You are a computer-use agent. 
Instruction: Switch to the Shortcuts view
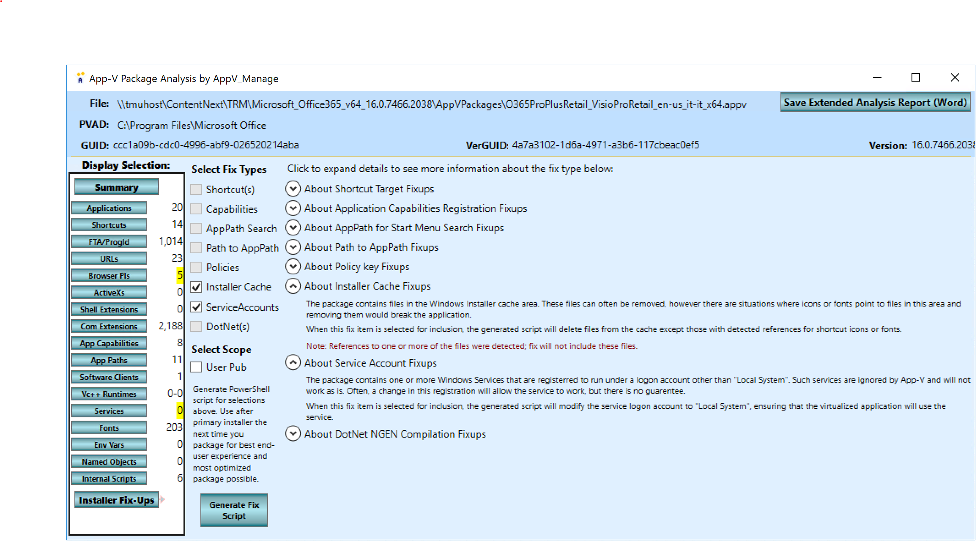coord(109,225)
